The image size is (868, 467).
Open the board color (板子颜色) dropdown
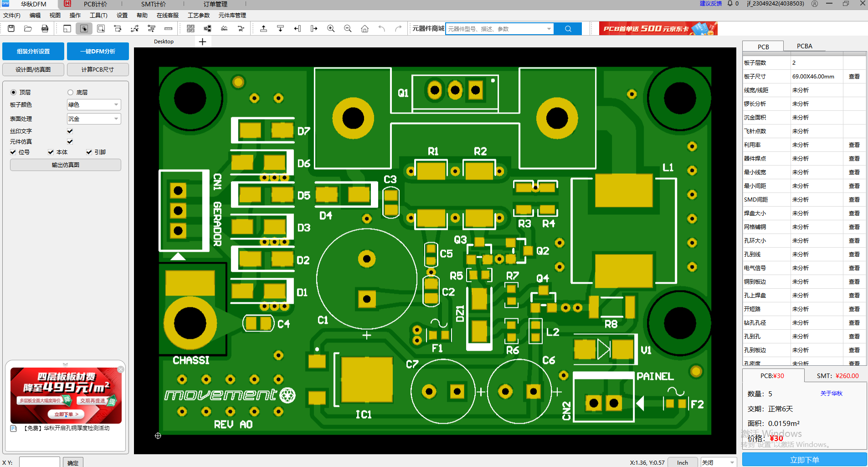click(94, 105)
